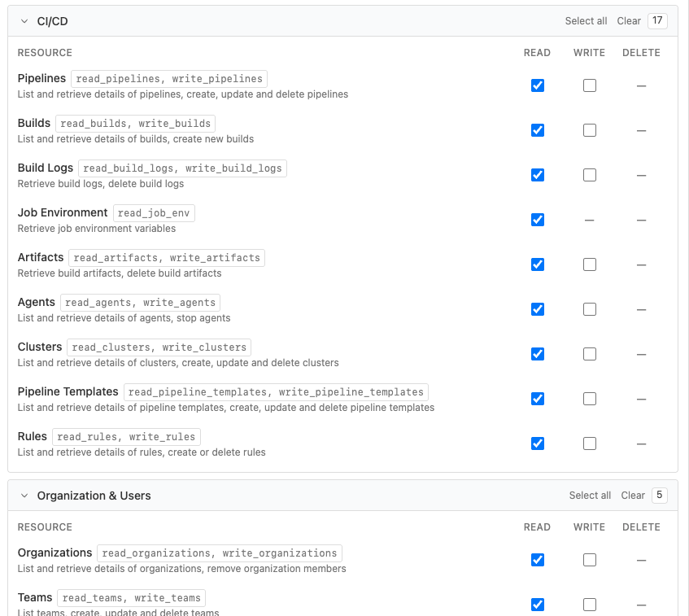Click the Builds resource name
Screen dimensions: 689x616
(x=34, y=123)
